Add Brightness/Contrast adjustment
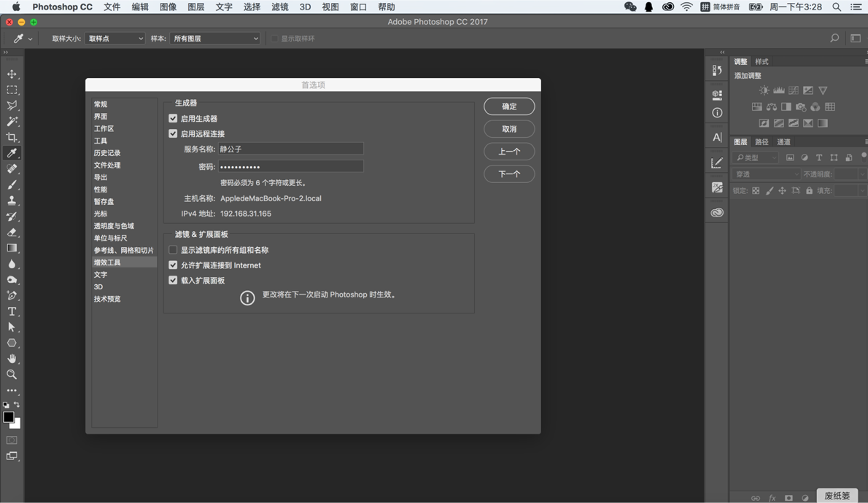Image resolution: width=868 pixels, height=503 pixels. point(764,90)
